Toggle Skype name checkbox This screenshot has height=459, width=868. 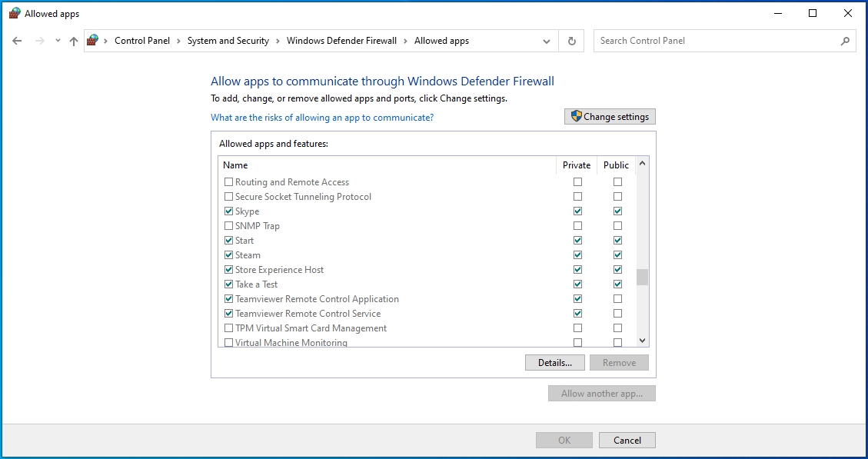tap(228, 211)
